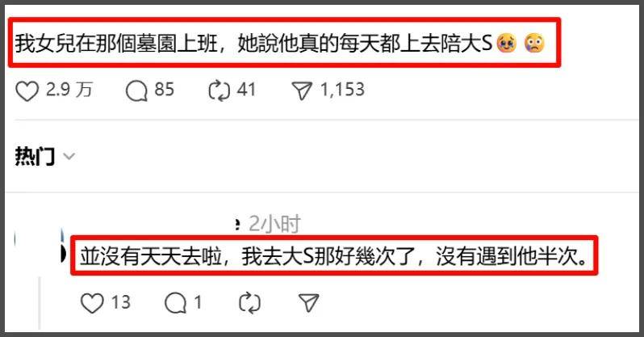Select the 85 comments count
The height and width of the screenshot is (337, 644).
(x=165, y=90)
